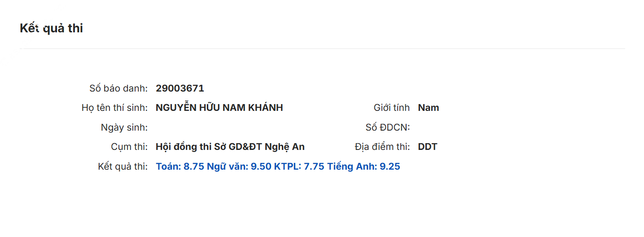Click the "Số báo danh:" label
This screenshot has height=237, width=644.
(x=118, y=88)
